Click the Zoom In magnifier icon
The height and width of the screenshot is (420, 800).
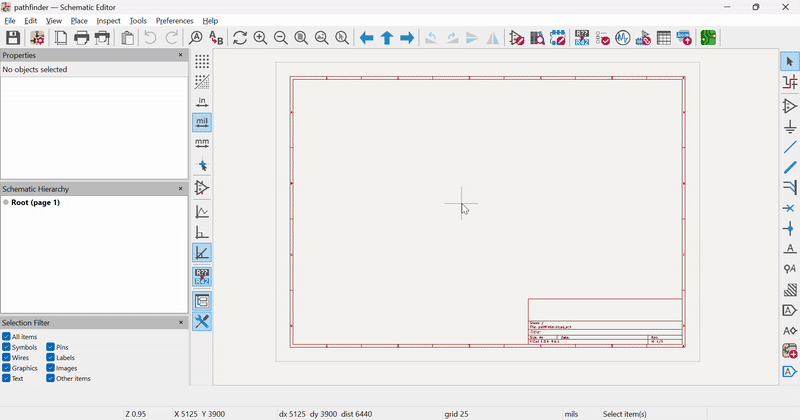(260, 38)
